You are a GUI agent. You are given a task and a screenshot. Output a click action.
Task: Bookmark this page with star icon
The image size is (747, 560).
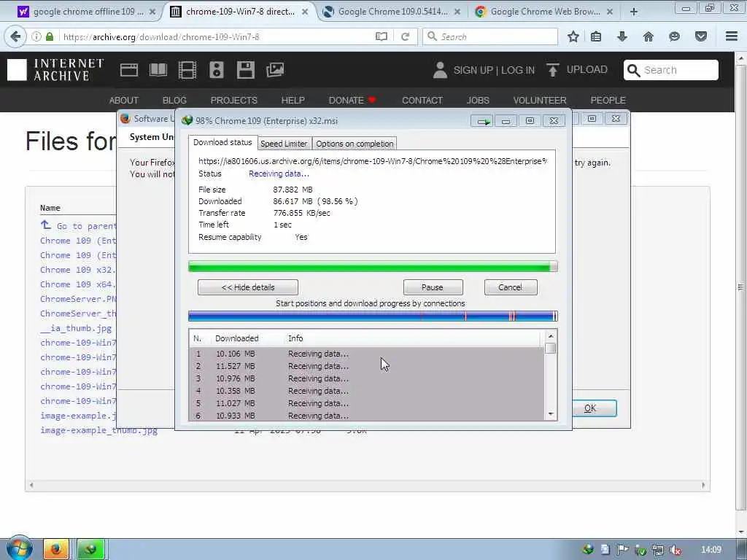[x=573, y=36]
